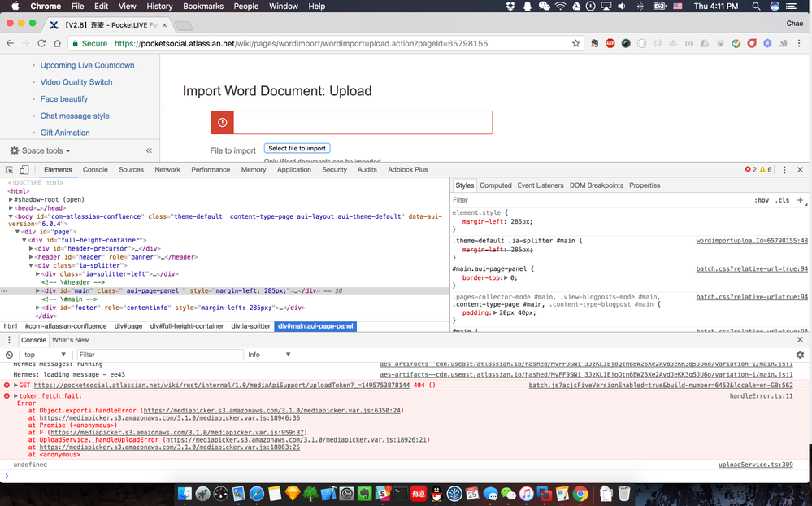This screenshot has height=506, width=812.
Task: Collapse the Confluence sidebar with chevrons
Action: 149,150
